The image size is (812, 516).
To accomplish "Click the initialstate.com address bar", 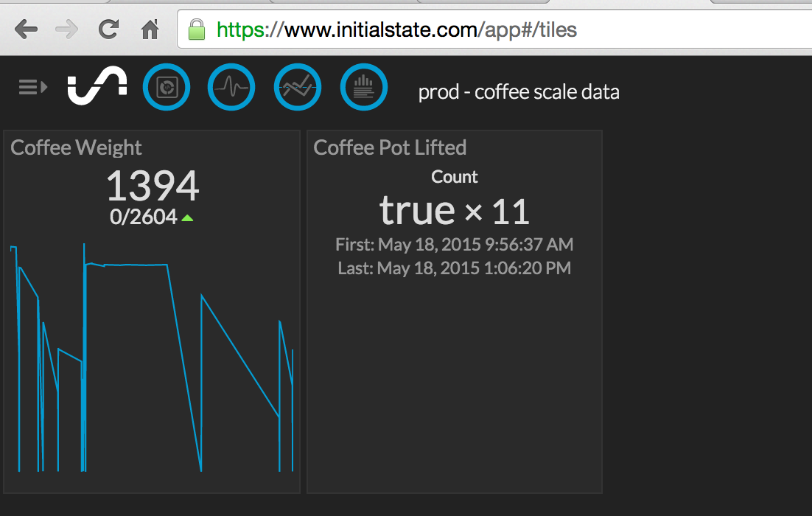I will [x=442, y=29].
